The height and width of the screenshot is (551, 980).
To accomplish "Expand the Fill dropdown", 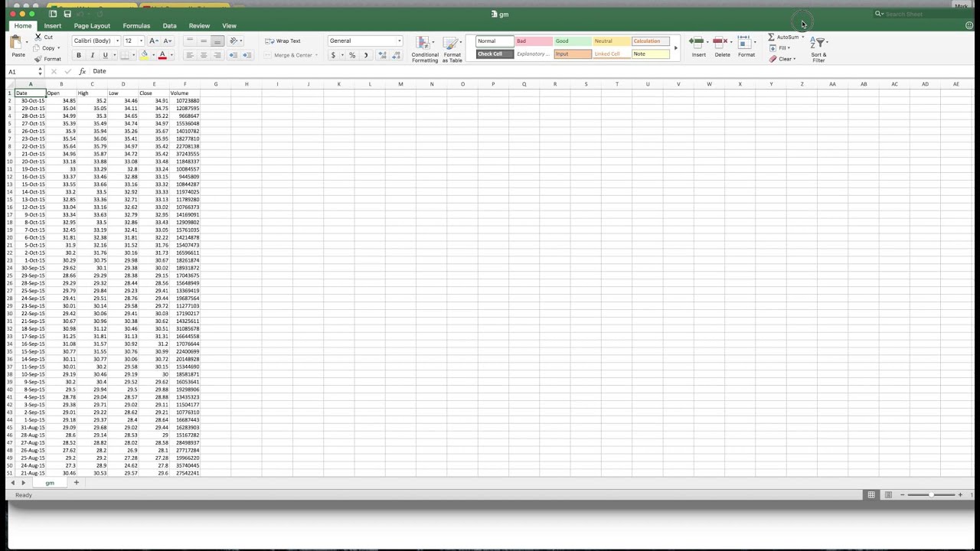I will [x=789, y=47].
